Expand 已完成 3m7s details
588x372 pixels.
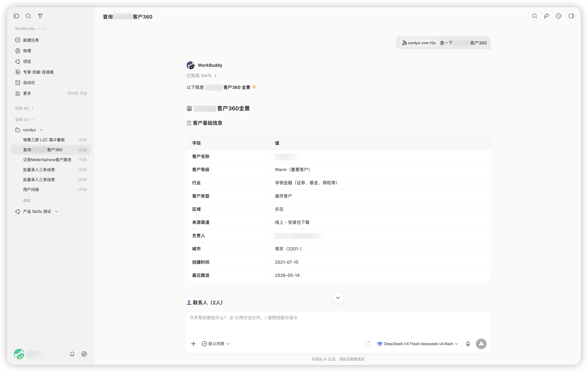click(202, 76)
